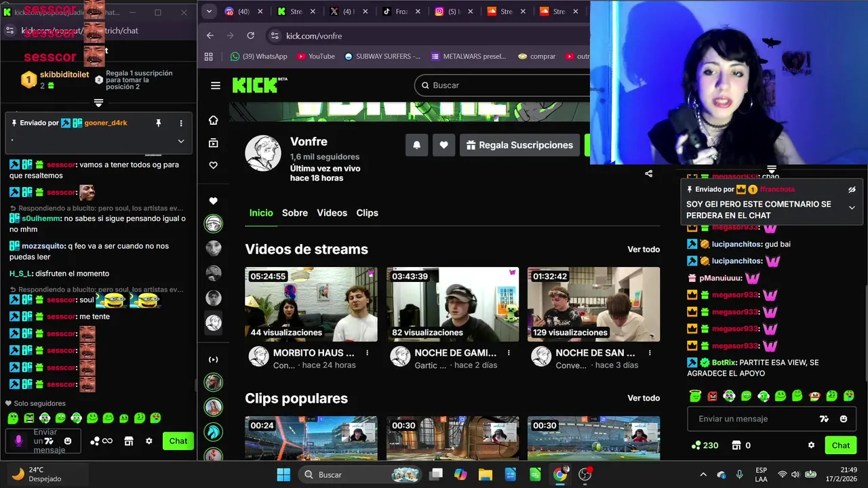Collapse leaderboard arrow in popout chat
868x488 pixels.
[98, 103]
